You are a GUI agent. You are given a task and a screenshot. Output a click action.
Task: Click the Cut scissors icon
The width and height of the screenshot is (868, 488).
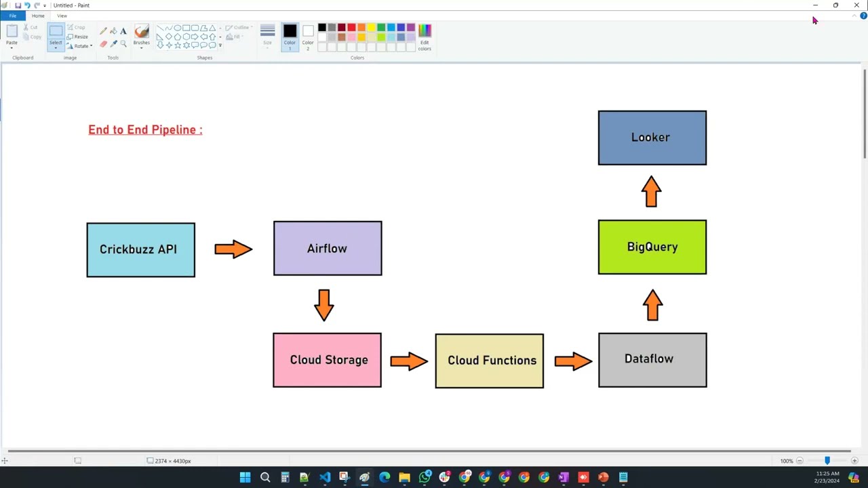tap(26, 27)
